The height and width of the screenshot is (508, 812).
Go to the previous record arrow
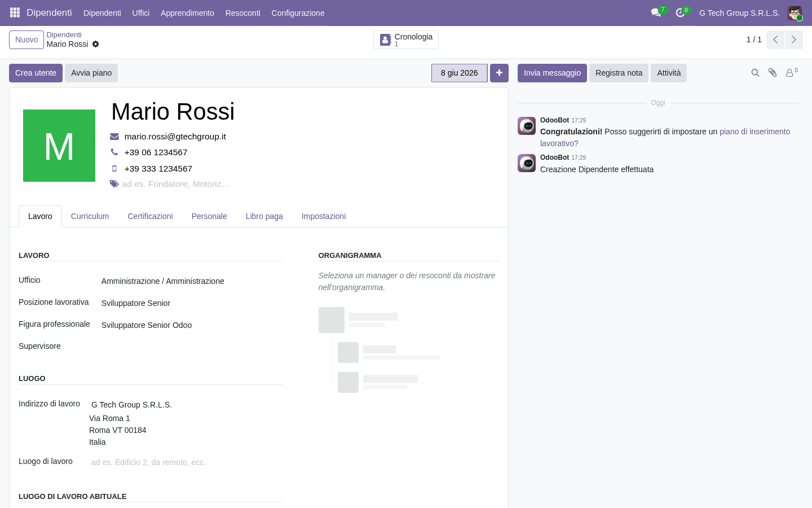(x=775, y=40)
